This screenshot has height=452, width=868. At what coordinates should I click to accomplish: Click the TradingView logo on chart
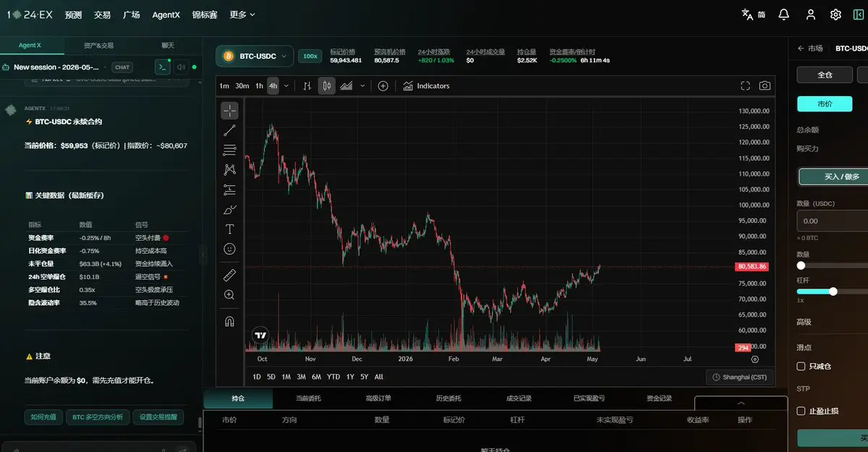pyautogui.click(x=260, y=335)
